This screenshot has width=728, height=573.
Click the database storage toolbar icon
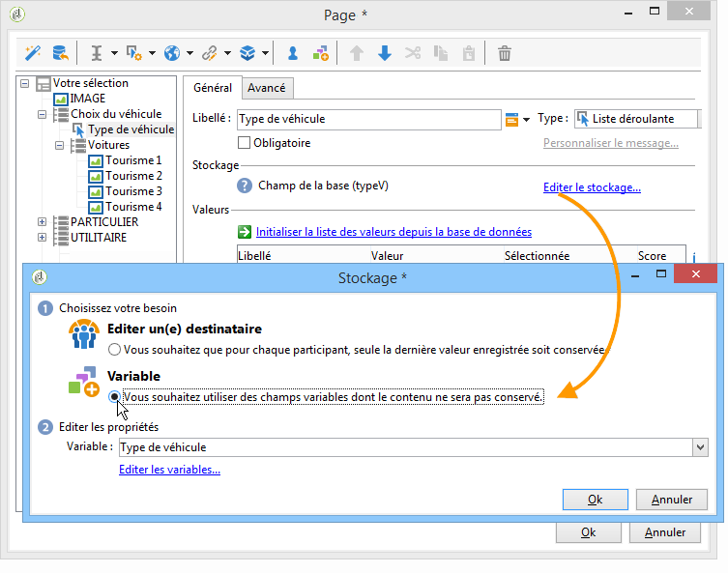tap(60, 53)
